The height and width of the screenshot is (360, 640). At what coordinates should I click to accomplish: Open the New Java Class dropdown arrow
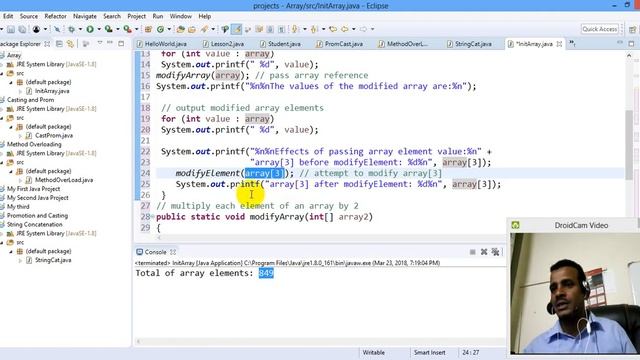169,29
